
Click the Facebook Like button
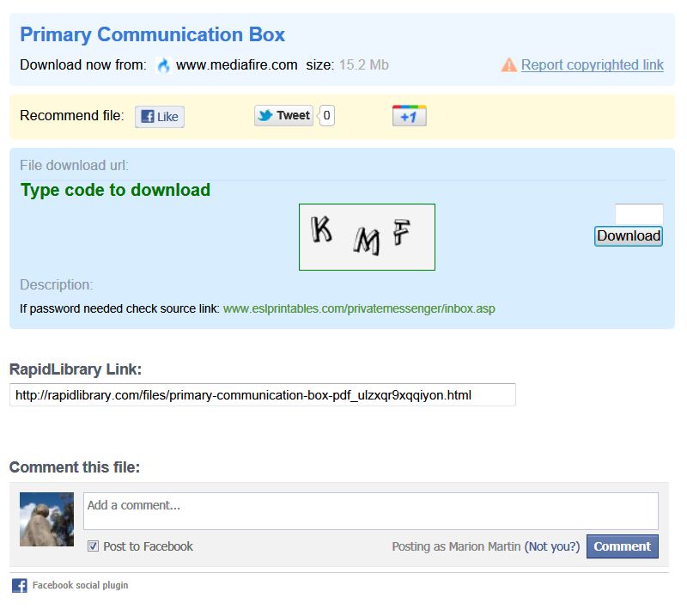[x=160, y=117]
